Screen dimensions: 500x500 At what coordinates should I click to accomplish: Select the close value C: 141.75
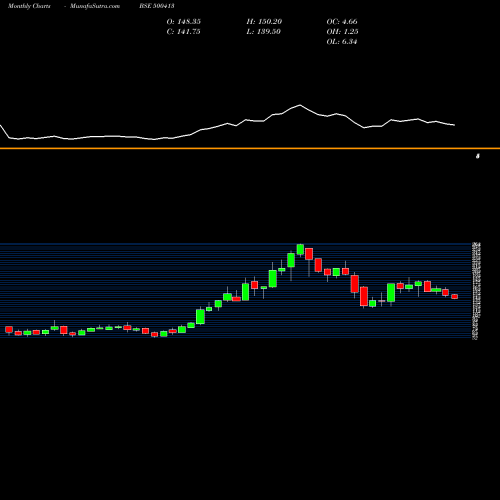pyautogui.click(x=183, y=32)
